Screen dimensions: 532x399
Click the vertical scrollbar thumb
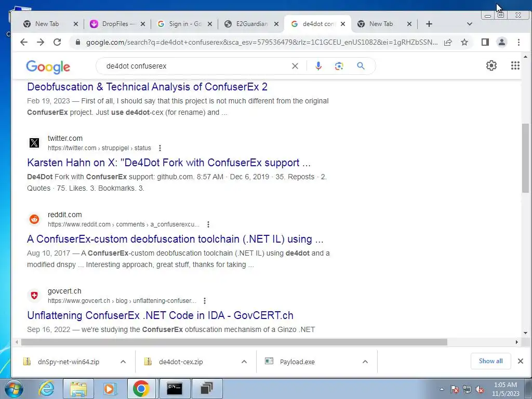point(525,158)
